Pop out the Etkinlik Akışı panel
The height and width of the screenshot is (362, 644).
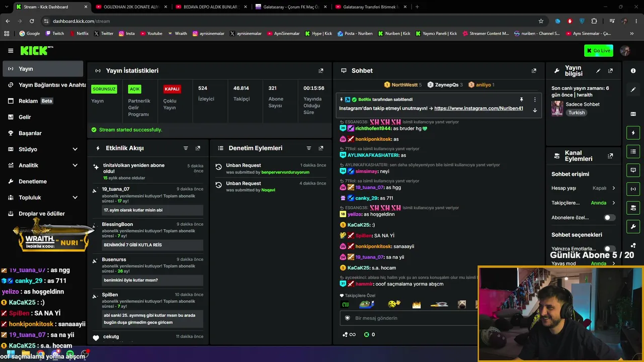click(198, 148)
